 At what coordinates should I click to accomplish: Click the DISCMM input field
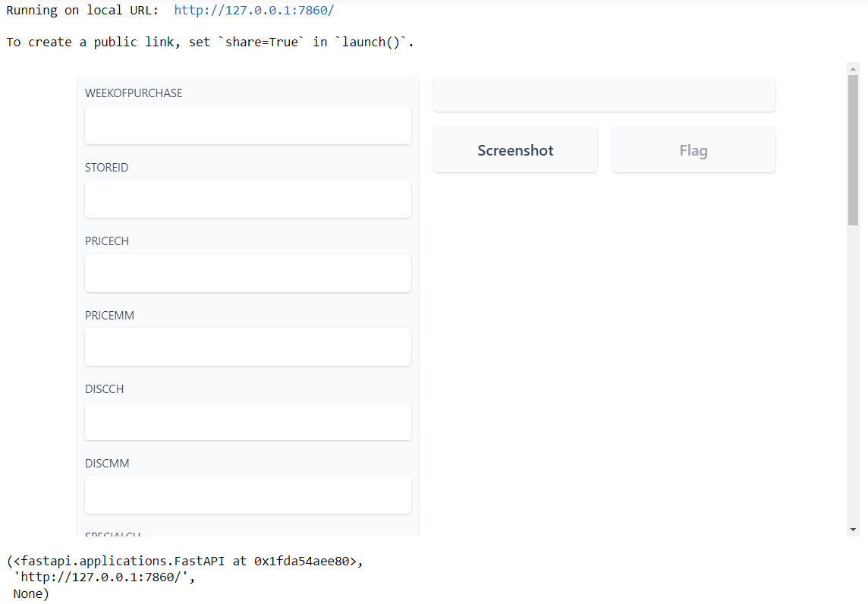(x=248, y=495)
